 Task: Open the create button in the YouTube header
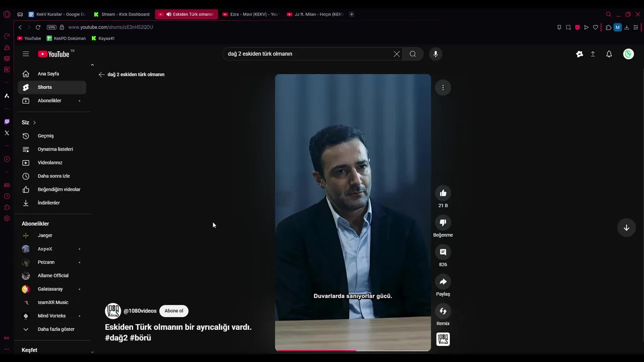pyautogui.click(x=580, y=54)
